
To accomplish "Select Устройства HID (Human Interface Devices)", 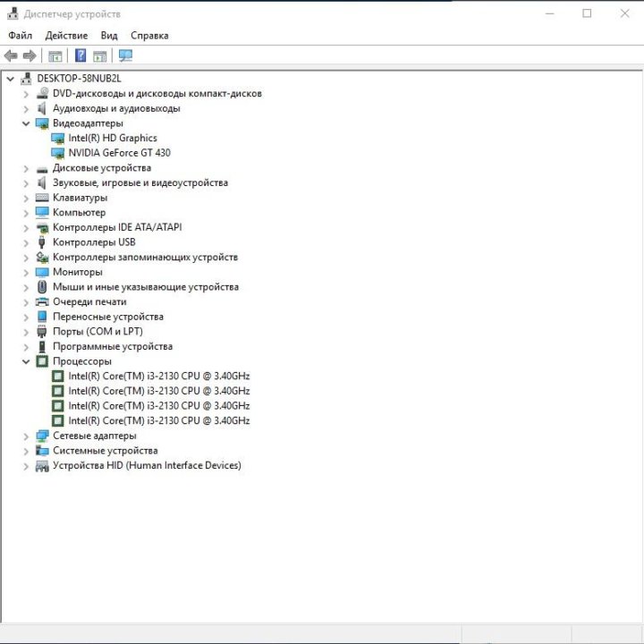I will 147,465.
